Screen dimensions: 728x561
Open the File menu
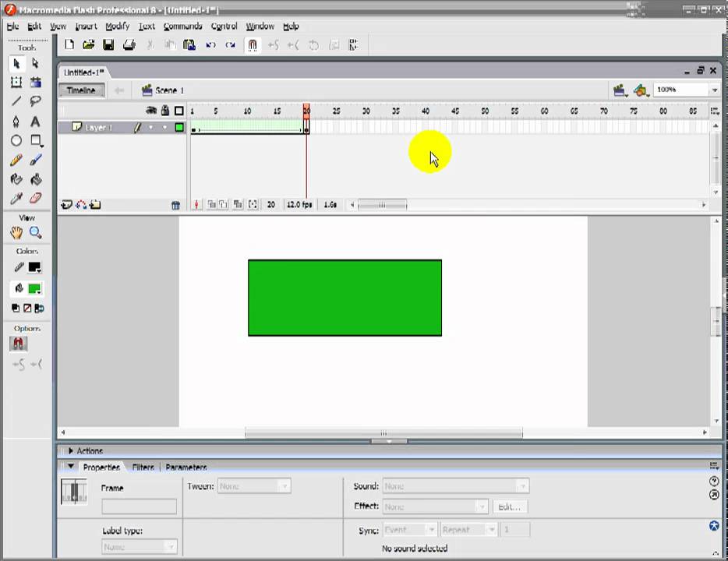click(13, 26)
